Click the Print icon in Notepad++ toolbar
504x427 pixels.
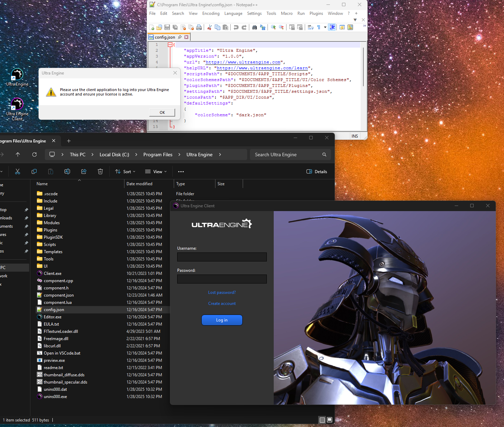[199, 27]
